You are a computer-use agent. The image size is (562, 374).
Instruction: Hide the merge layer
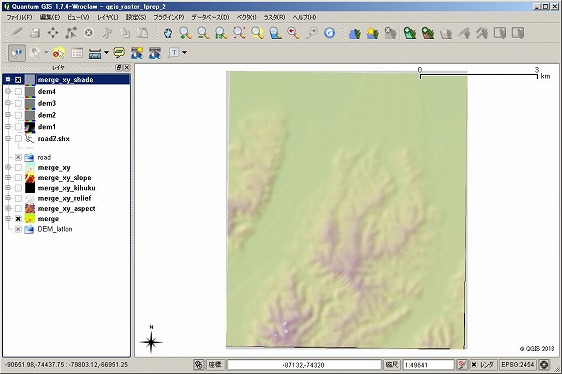click(18, 219)
